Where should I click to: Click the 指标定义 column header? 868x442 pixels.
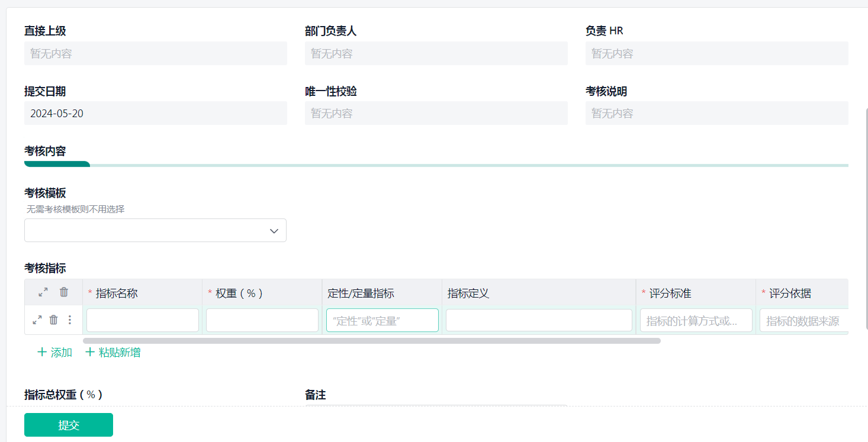(x=539, y=293)
